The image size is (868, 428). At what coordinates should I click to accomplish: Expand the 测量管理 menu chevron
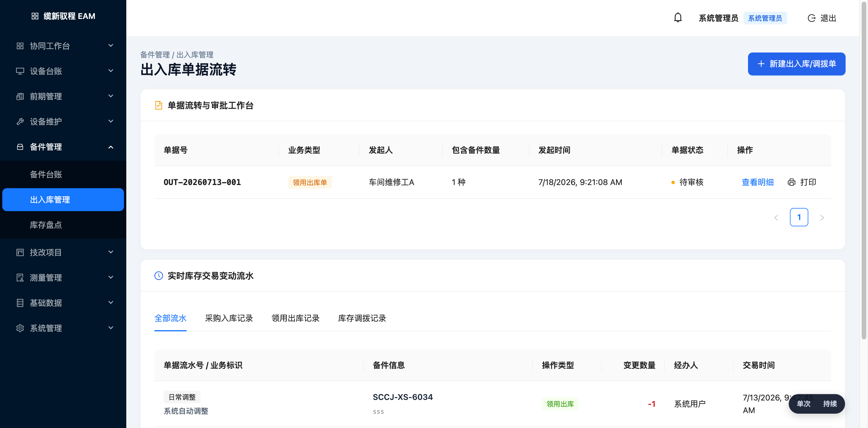[x=111, y=277]
